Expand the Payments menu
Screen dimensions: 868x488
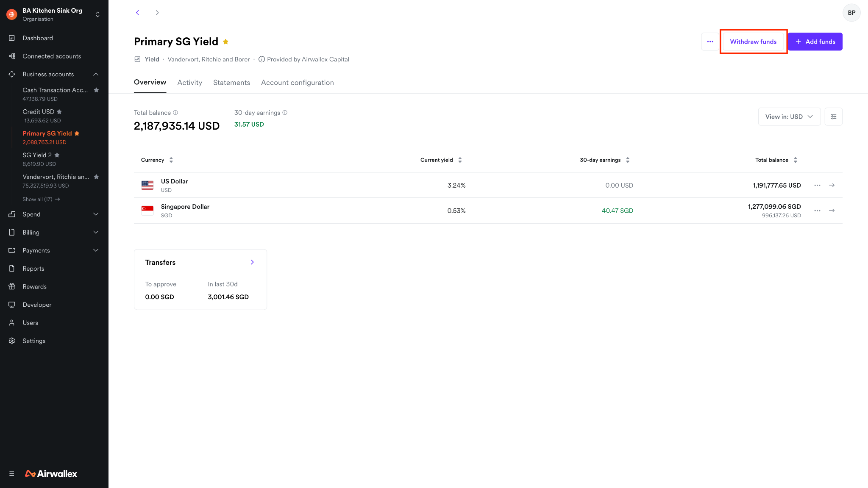pyautogui.click(x=96, y=250)
